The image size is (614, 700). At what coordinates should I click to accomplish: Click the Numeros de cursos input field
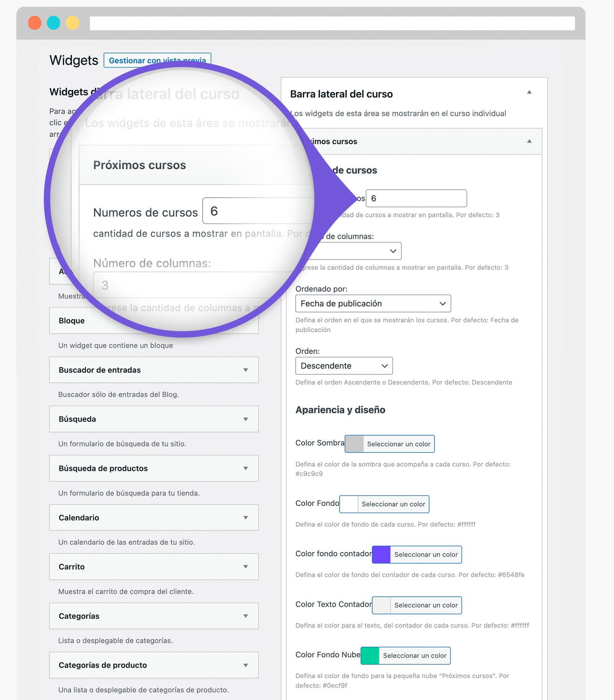tap(416, 198)
